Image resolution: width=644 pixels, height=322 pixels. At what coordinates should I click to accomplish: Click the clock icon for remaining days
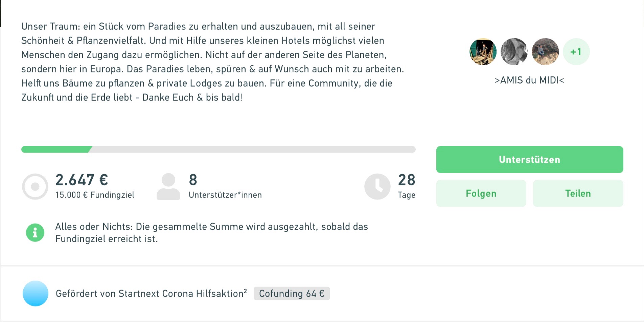tap(377, 187)
